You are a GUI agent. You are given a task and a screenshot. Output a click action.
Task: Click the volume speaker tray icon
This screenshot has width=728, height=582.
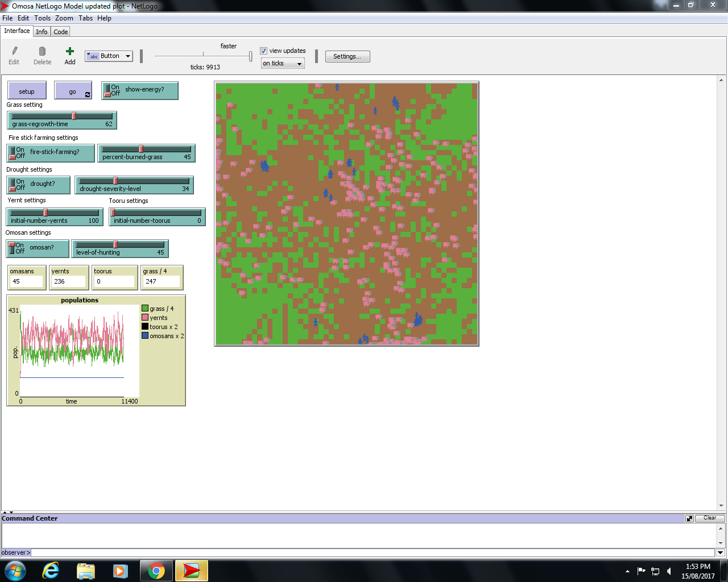669,571
